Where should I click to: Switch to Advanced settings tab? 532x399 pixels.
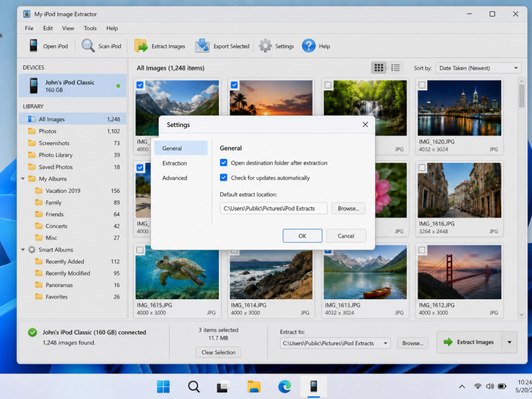[181, 178]
